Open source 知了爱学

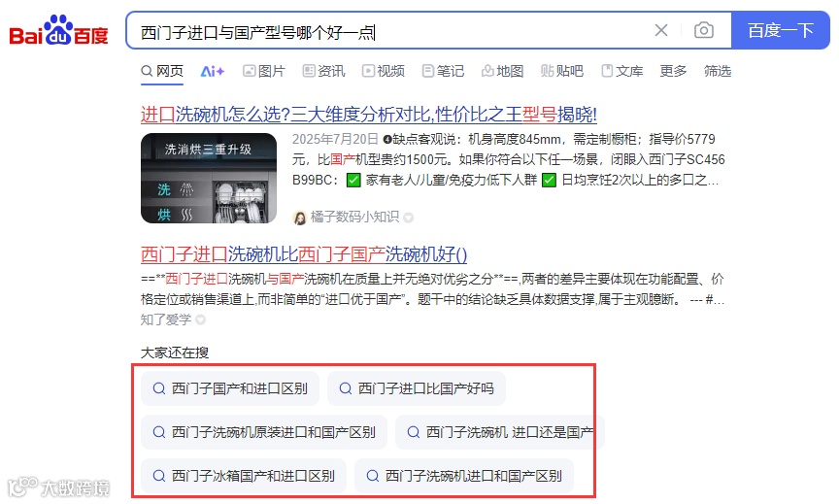point(166,319)
